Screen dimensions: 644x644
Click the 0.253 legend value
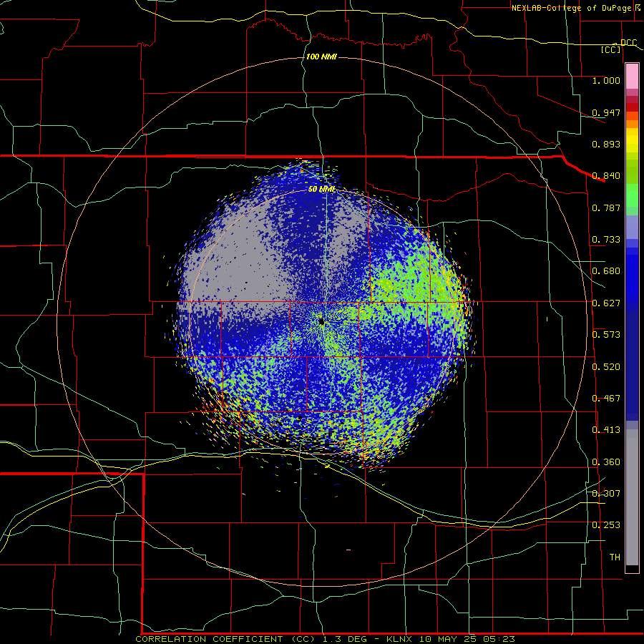606,525
